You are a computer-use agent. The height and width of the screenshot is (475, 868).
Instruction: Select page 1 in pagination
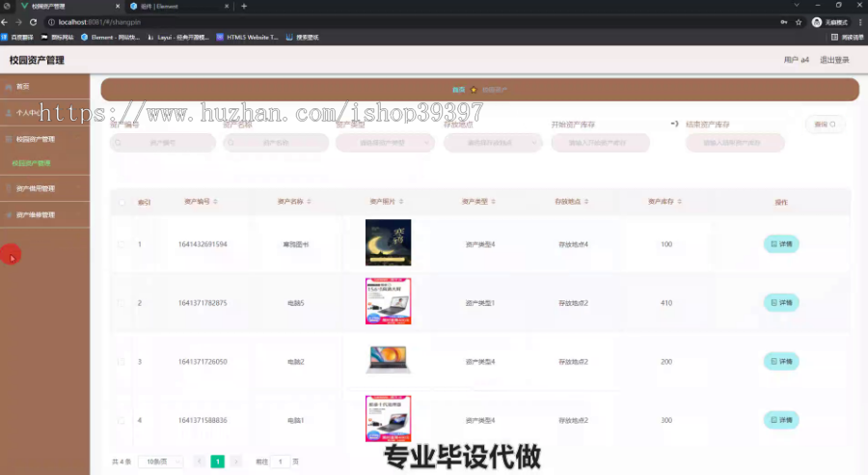pyautogui.click(x=218, y=461)
